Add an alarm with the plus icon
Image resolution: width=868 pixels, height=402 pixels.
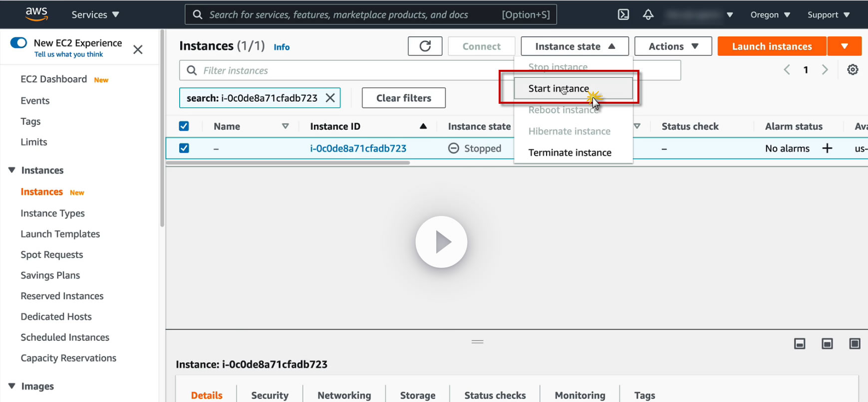click(x=827, y=148)
